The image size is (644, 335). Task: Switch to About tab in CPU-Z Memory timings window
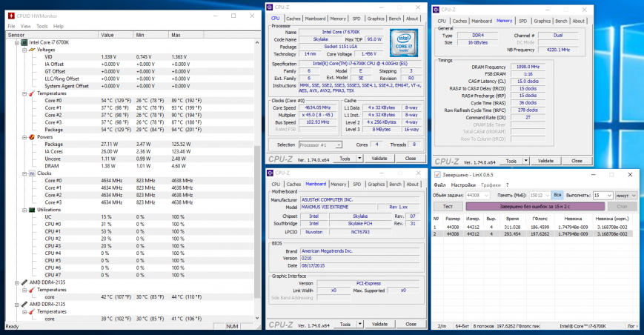[x=578, y=21]
